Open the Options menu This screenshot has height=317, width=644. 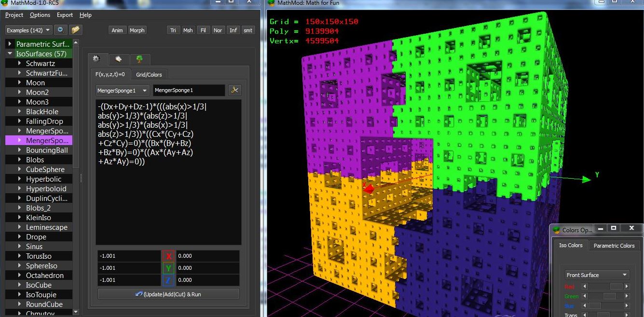pyautogui.click(x=40, y=15)
